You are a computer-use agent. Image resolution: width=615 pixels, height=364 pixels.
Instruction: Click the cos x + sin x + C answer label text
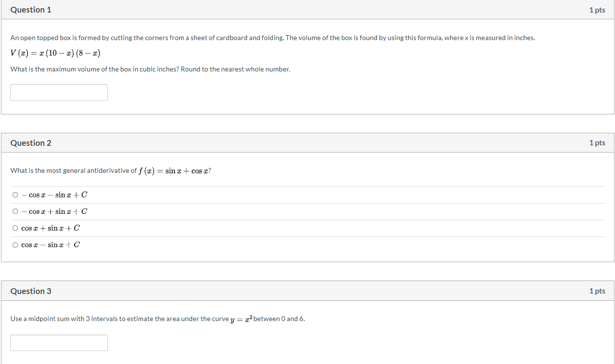click(51, 228)
